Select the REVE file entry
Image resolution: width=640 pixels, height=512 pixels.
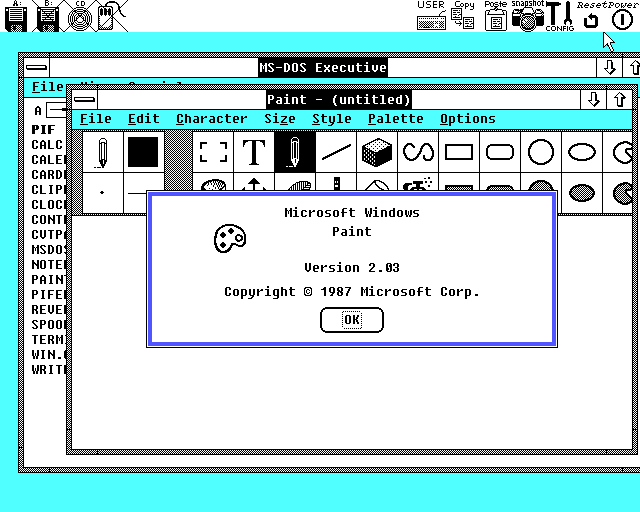[49, 309]
